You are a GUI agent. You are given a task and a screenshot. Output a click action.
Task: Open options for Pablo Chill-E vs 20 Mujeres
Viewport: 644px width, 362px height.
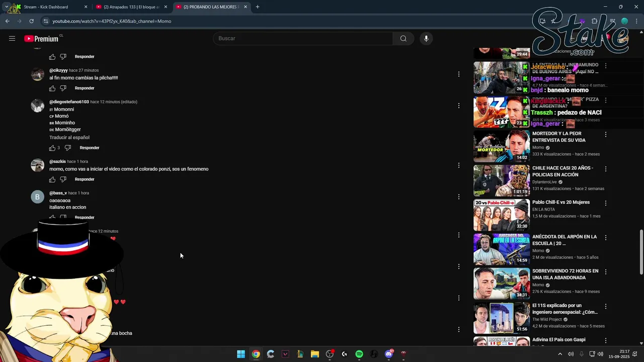[x=606, y=203]
